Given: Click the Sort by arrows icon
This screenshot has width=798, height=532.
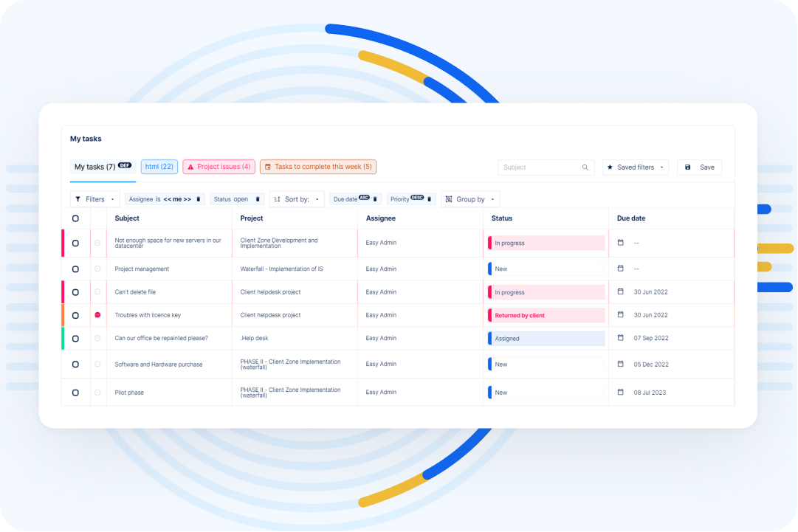Looking at the screenshot, I should pos(278,199).
